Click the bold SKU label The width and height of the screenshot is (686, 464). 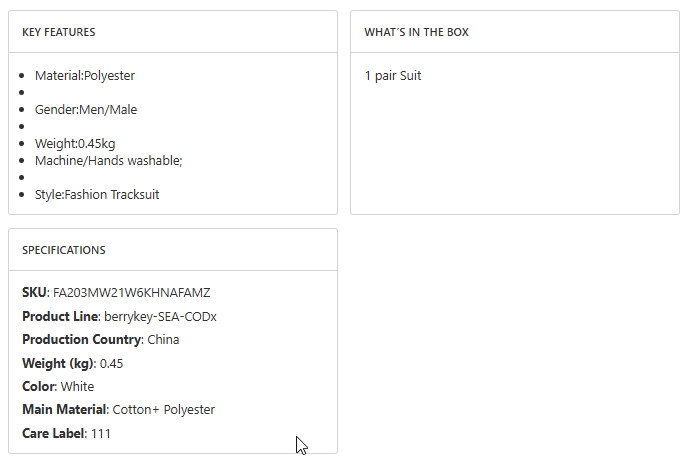click(x=34, y=293)
